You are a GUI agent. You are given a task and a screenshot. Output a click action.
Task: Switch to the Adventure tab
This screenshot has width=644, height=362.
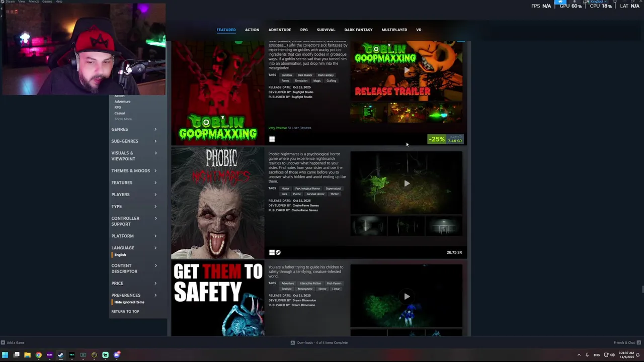pos(280,30)
